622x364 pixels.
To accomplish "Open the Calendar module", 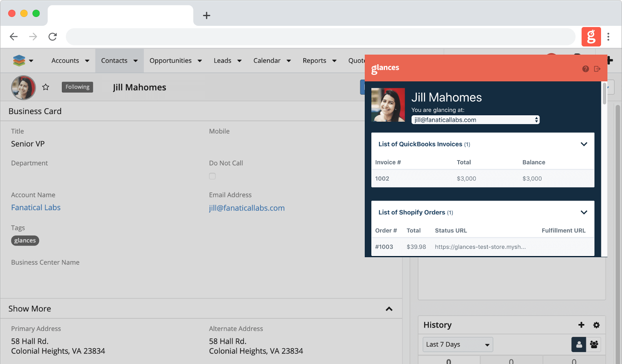I will (267, 61).
